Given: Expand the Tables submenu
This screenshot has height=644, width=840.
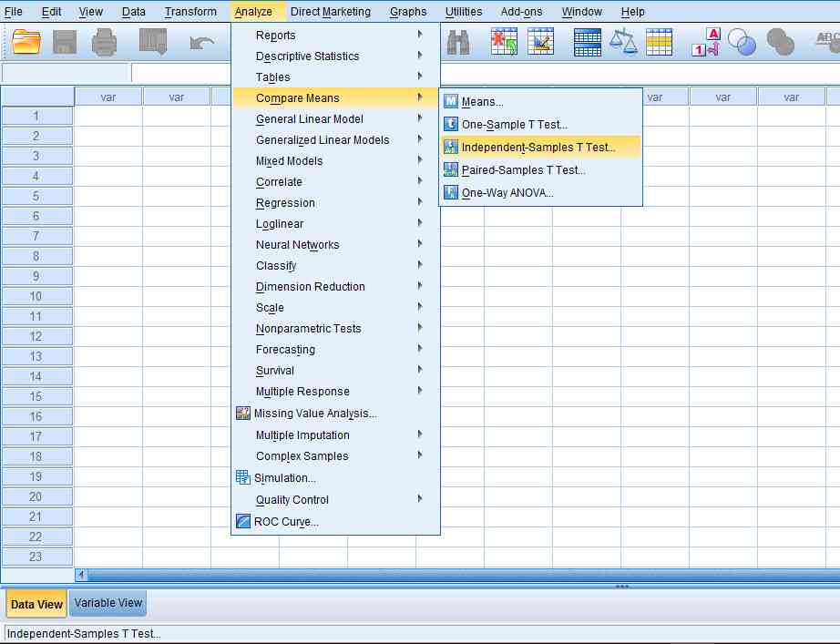Looking at the screenshot, I should pyautogui.click(x=336, y=77).
